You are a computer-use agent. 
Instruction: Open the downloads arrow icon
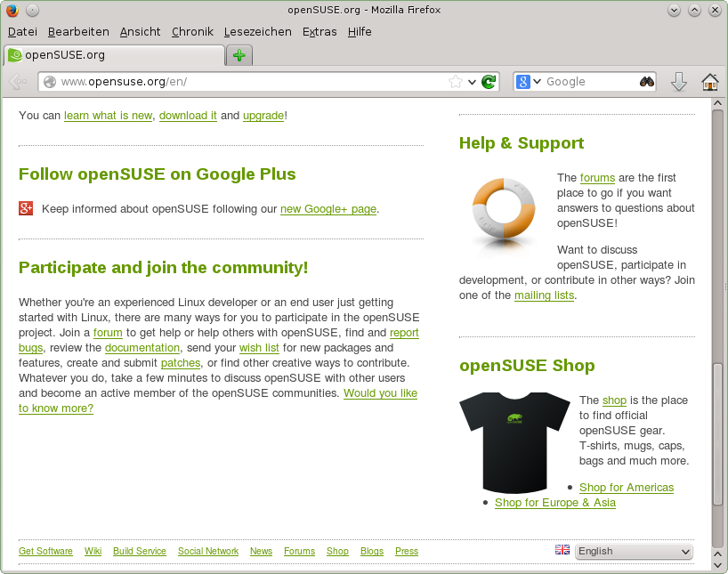pyautogui.click(x=678, y=82)
